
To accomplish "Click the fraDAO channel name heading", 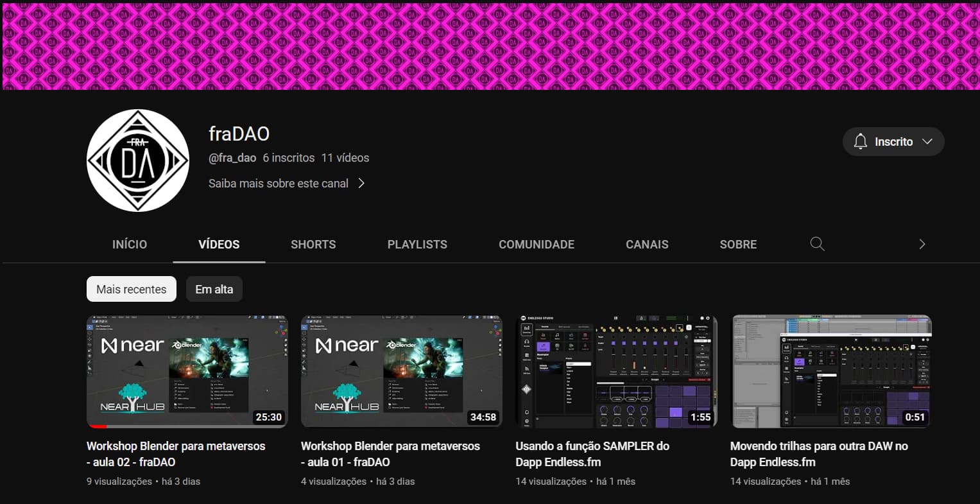I will pyautogui.click(x=239, y=134).
